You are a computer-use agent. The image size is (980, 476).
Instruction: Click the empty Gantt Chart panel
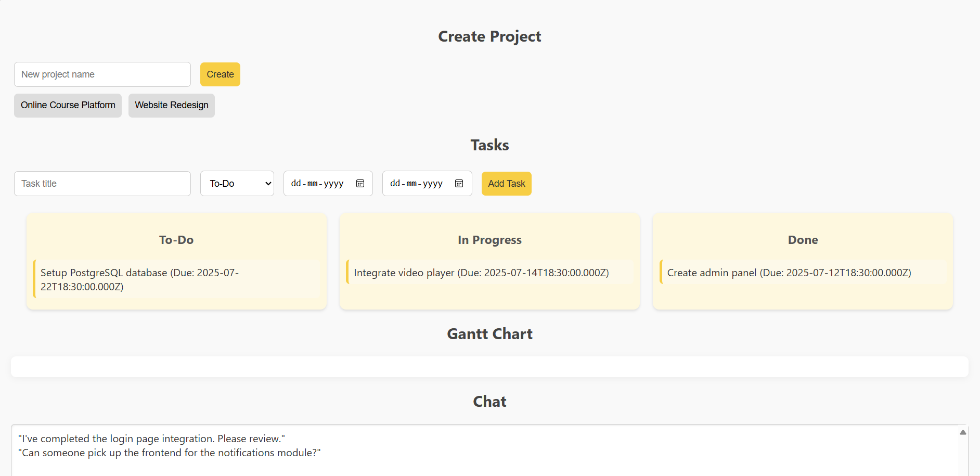click(x=489, y=367)
